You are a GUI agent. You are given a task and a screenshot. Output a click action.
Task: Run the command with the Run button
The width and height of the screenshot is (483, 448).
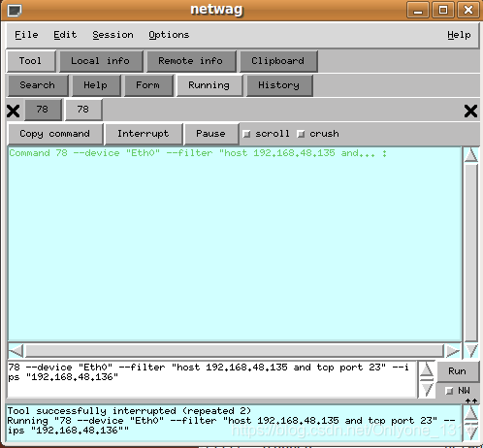pos(457,371)
